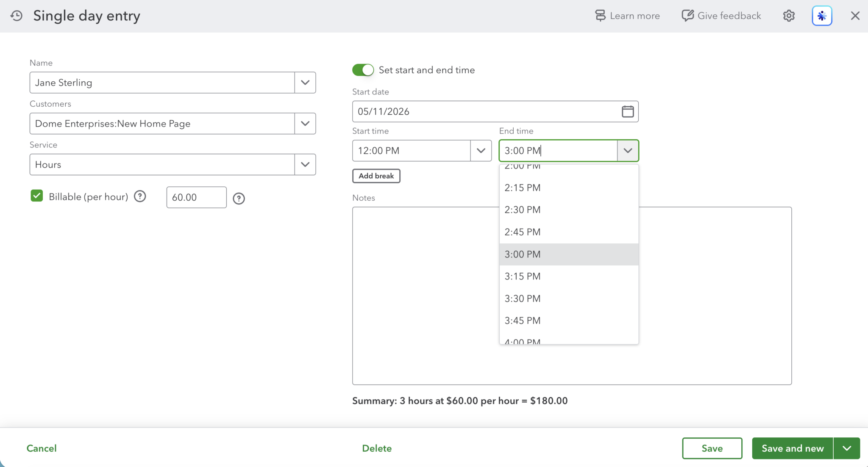Click the help icon beside the rate field
868x467 pixels.
tap(239, 198)
